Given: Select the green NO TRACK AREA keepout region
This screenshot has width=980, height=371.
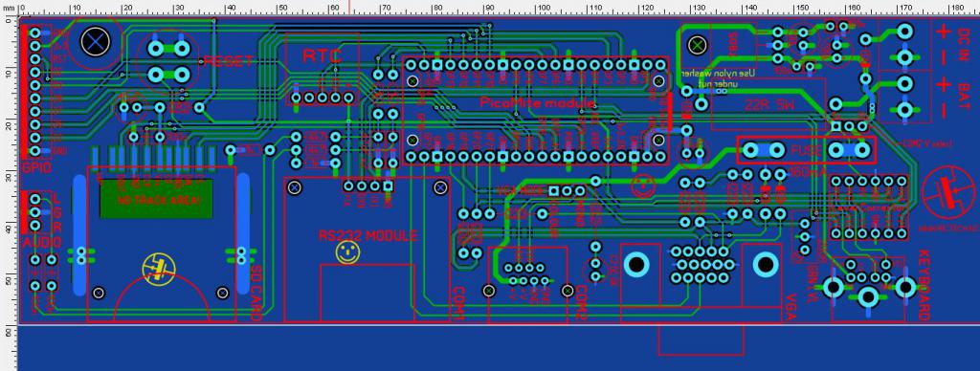Looking at the screenshot, I should [156, 199].
